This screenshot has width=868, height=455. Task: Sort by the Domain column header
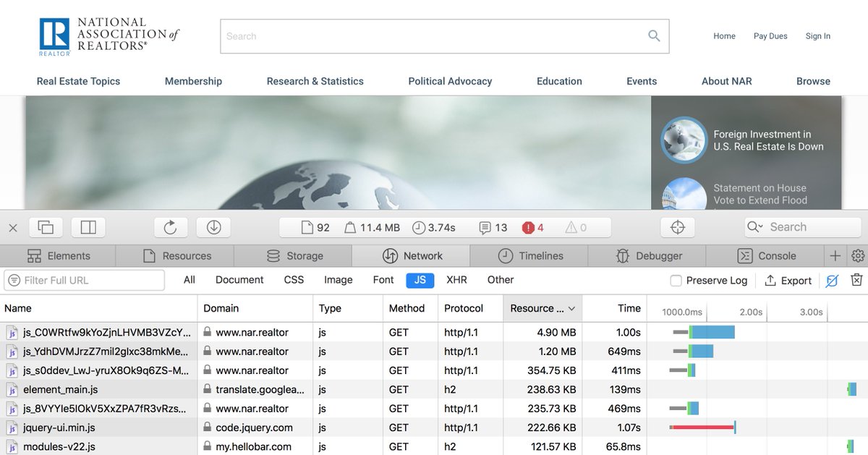[x=255, y=308]
